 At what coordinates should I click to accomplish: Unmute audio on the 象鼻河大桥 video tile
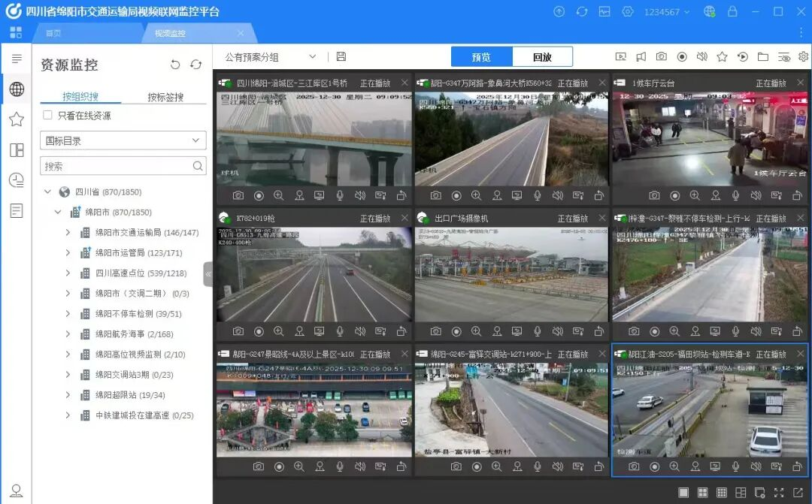point(557,195)
